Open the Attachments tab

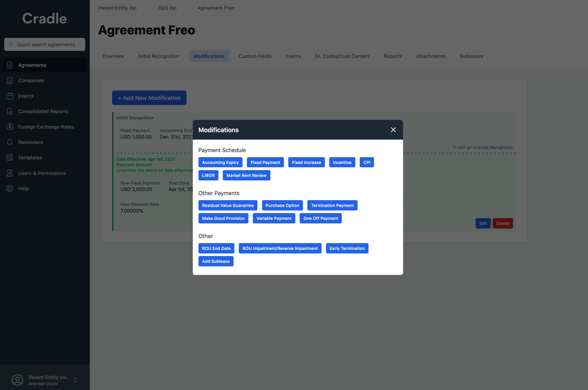(x=430, y=56)
